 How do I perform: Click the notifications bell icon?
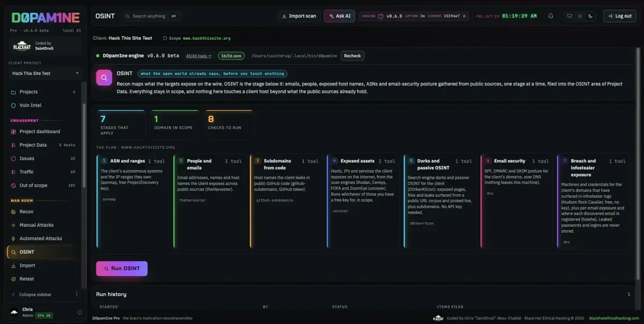551,16
